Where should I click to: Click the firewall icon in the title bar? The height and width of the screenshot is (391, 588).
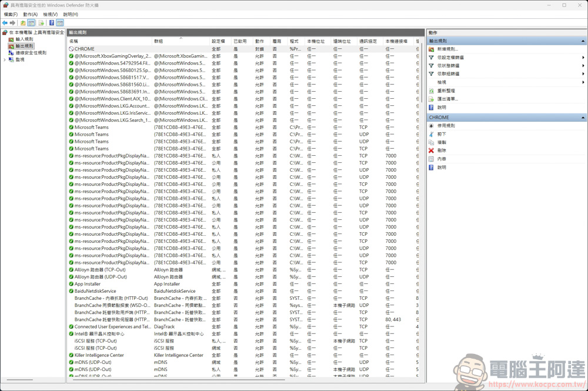[6, 5]
